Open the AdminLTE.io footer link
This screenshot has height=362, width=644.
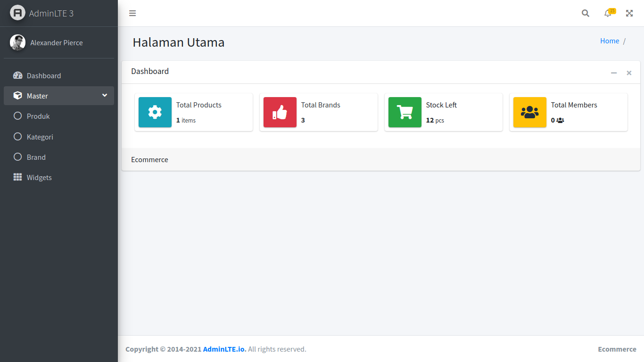point(224,349)
